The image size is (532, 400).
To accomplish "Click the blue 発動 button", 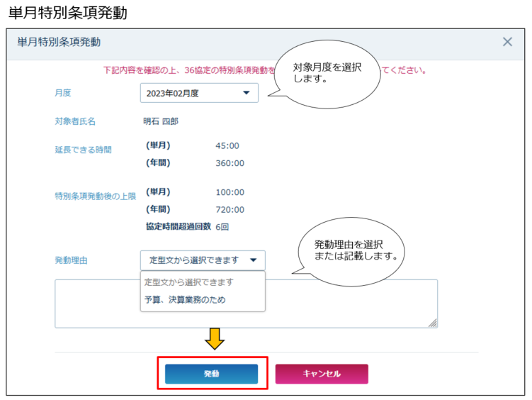I will [211, 374].
